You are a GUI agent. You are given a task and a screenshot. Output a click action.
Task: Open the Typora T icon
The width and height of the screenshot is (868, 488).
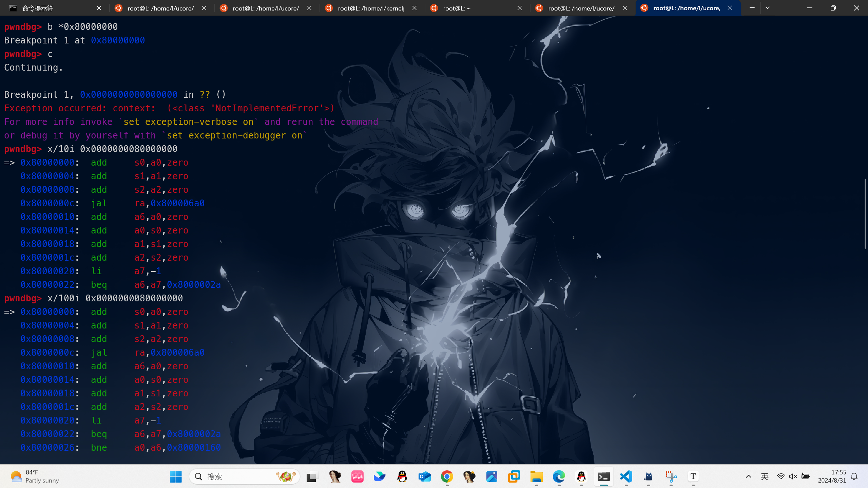(693, 476)
